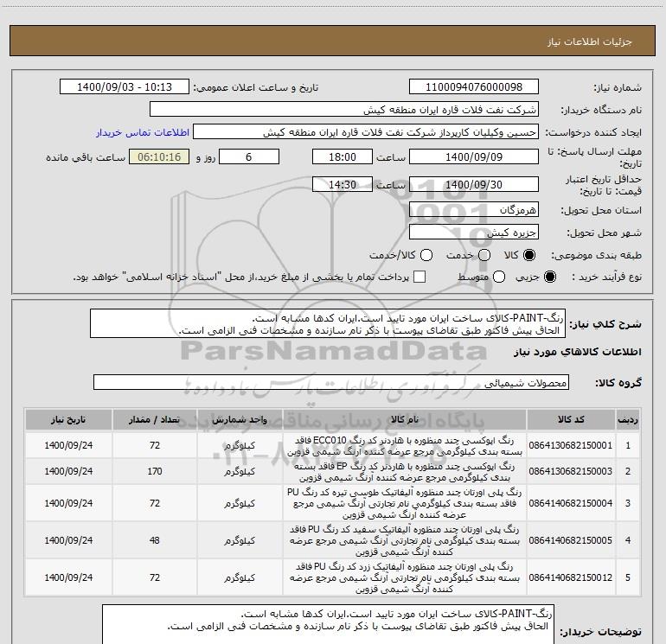Screen dimensions: 666x644
Task: Click the کد کالا column header
Action: click(571, 420)
